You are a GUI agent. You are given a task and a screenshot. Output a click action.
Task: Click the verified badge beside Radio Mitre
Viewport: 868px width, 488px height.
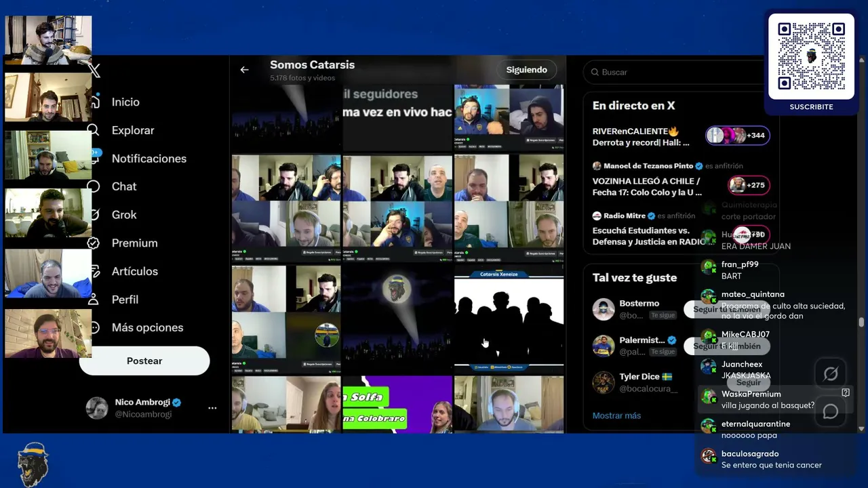pos(652,216)
